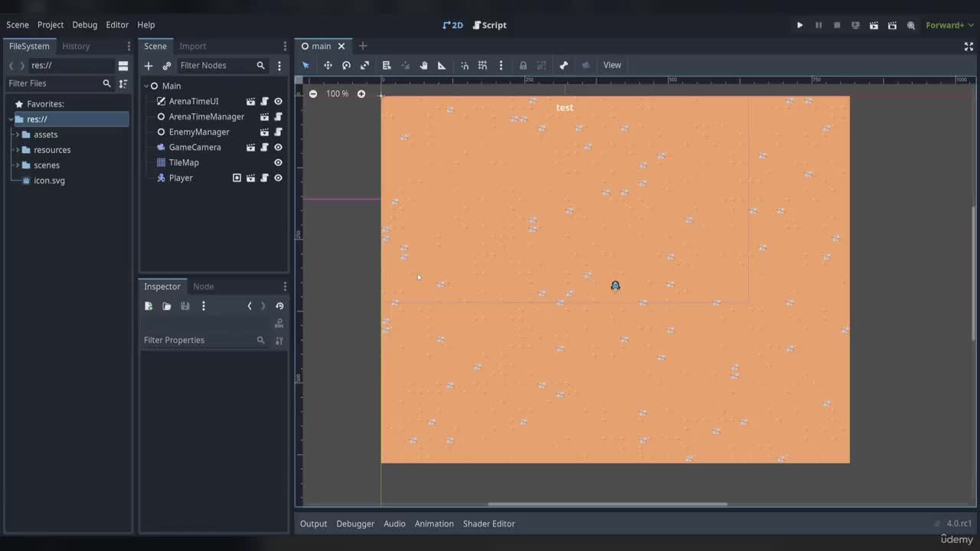Open the Debug menu
Screen dimensions: 980x551
point(85,25)
